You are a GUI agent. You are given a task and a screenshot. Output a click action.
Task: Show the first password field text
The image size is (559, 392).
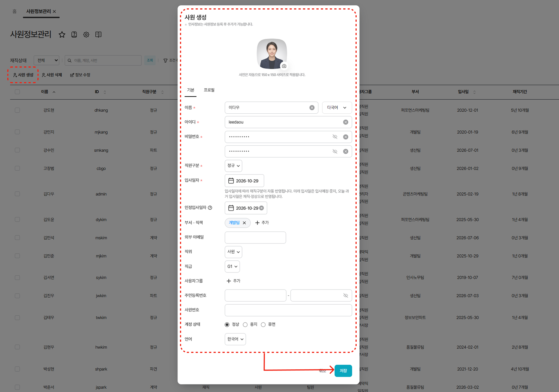(335, 137)
